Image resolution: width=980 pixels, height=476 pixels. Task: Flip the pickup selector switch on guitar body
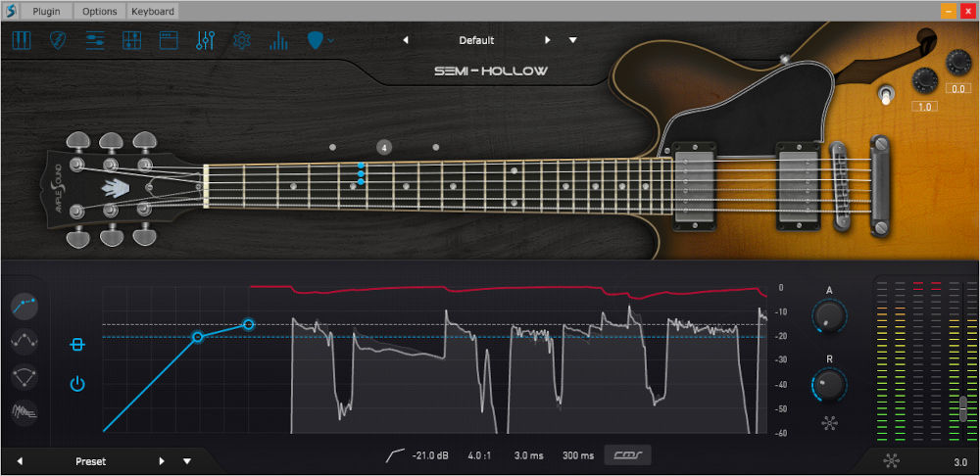tap(885, 96)
